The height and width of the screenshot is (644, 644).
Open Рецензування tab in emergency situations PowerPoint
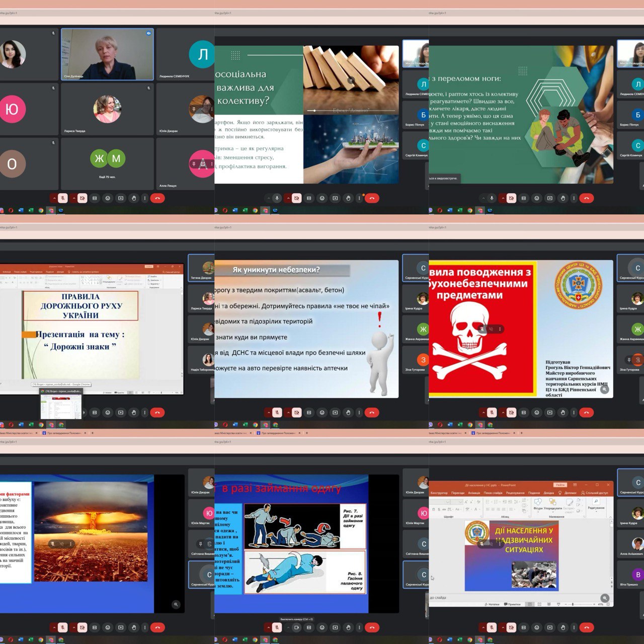[x=515, y=493]
